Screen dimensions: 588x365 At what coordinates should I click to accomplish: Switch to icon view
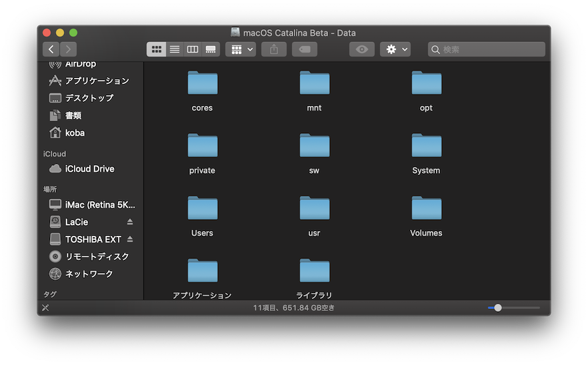click(156, 49)
